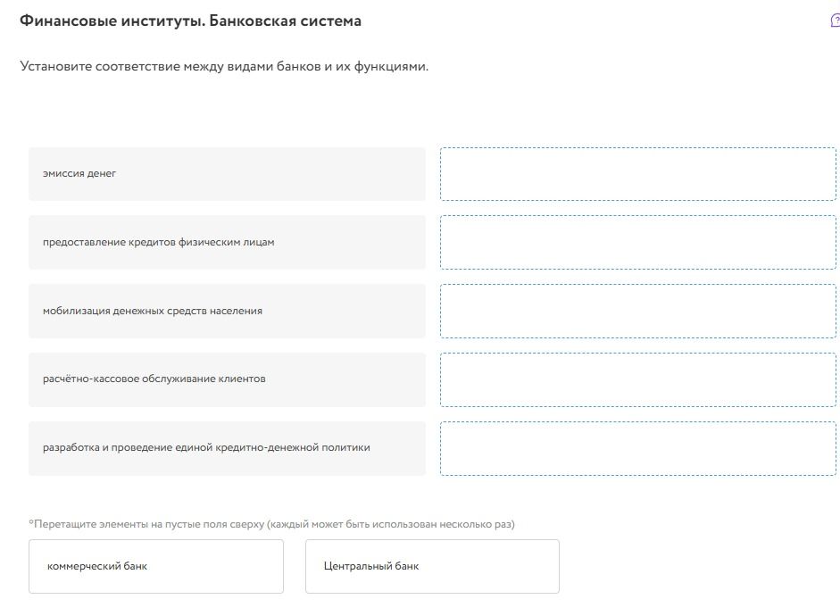Click the 'Установите соответствие' instruction text
840x616 pixels.
coord(100,66)
